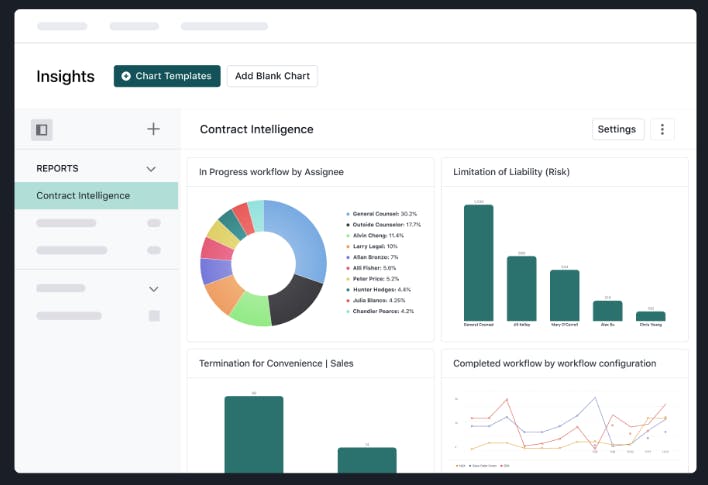Click the Outside Counselor legend item

tap(383, 224)
